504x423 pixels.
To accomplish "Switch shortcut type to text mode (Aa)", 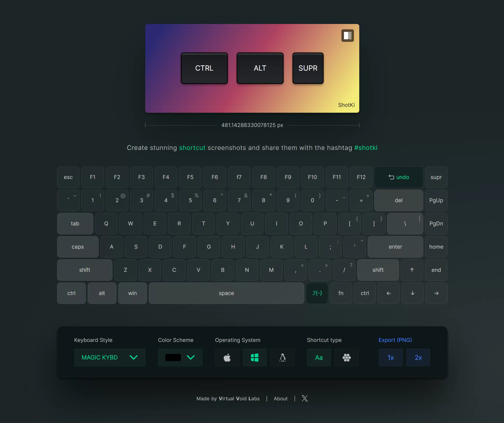I will [319, 357].
